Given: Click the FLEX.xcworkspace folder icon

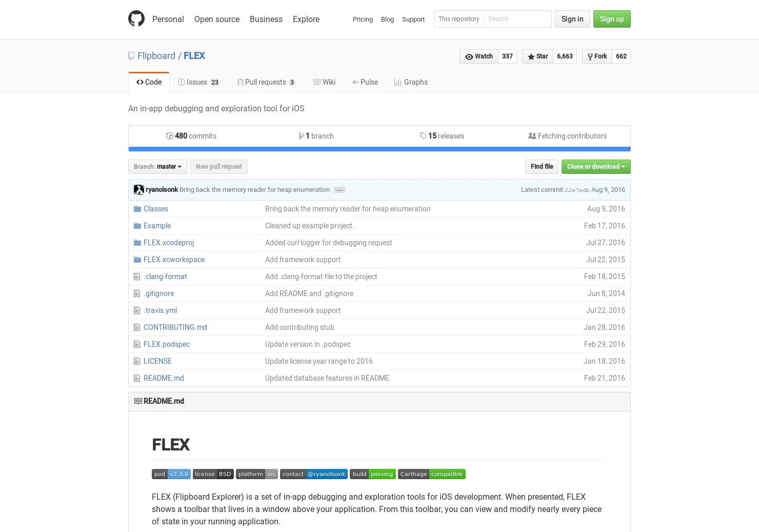Looking at the screenshot, I should (x=137, y=260).
